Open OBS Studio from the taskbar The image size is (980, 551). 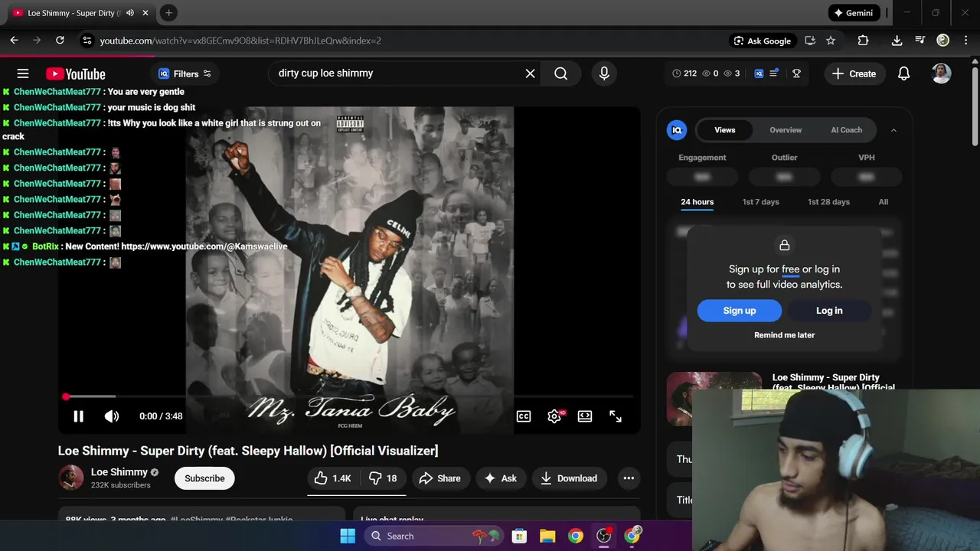pyautogui.click(x=604, y=536)
